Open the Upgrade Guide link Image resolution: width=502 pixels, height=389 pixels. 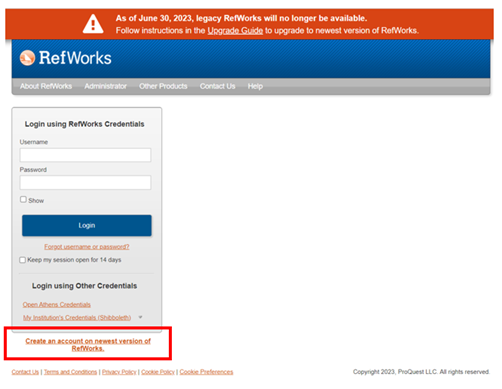pos(235,31)
